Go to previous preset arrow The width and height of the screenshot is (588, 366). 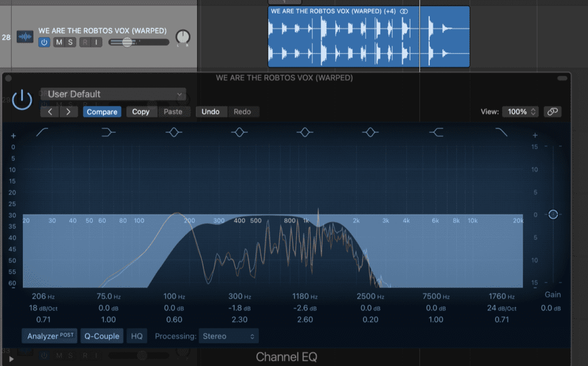50,112
